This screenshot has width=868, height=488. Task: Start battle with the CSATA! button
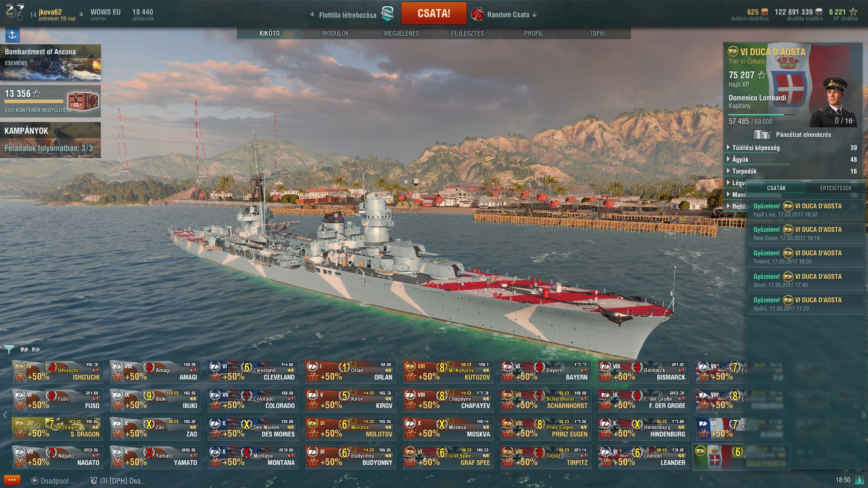tap(434, 14)
